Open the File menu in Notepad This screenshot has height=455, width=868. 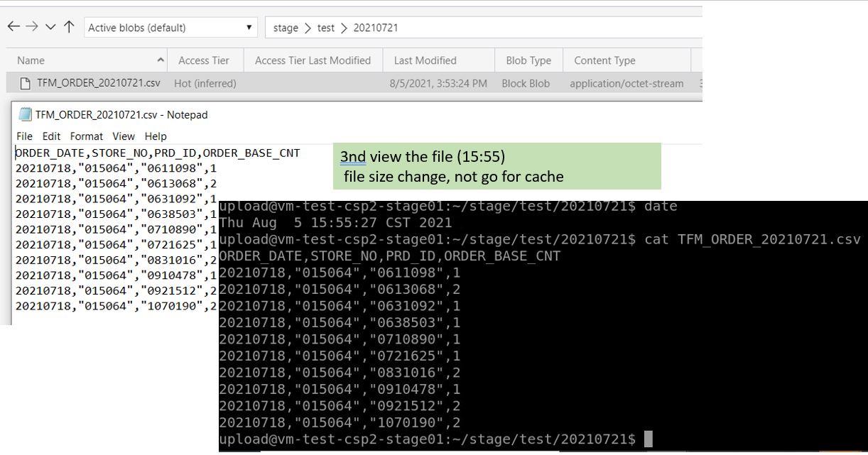click(24, 136)
